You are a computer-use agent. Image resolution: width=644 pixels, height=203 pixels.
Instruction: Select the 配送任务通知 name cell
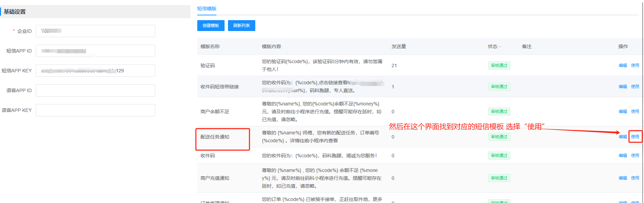215,137
